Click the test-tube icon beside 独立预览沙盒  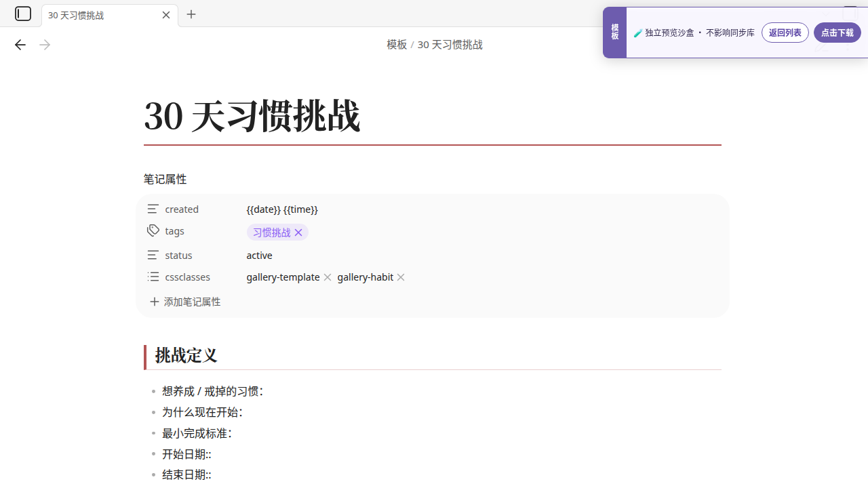(637, 33)
